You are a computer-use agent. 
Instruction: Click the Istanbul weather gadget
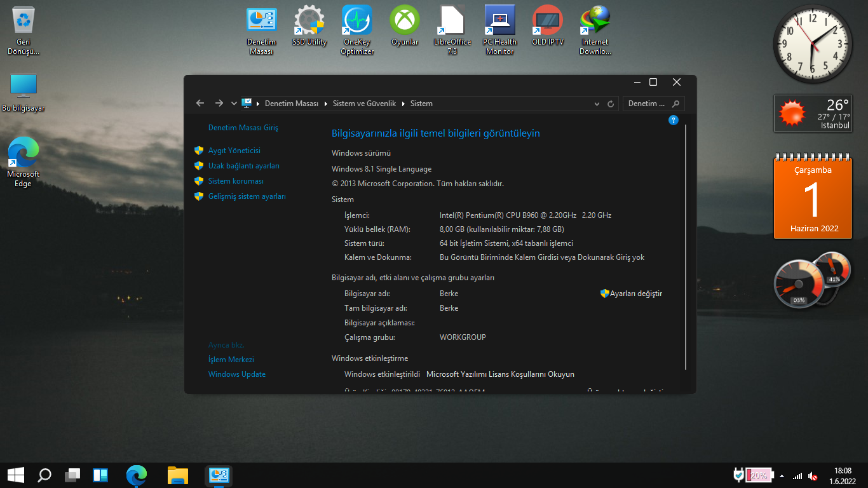coord(813,113)
